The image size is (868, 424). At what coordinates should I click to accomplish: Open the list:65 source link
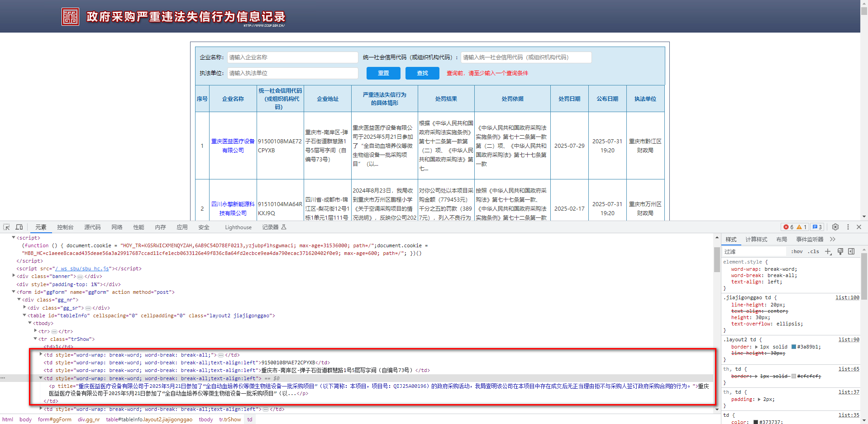pos(849,369)
